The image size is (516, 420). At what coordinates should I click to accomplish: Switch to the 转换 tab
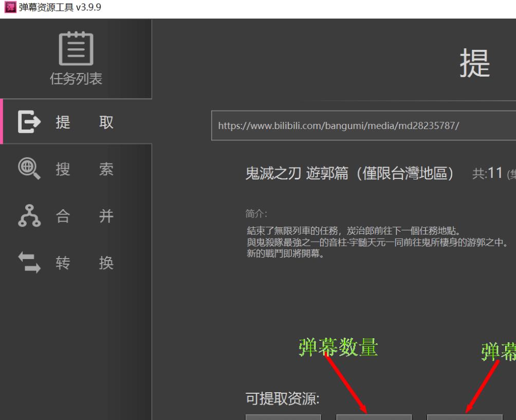pos(76,263)
